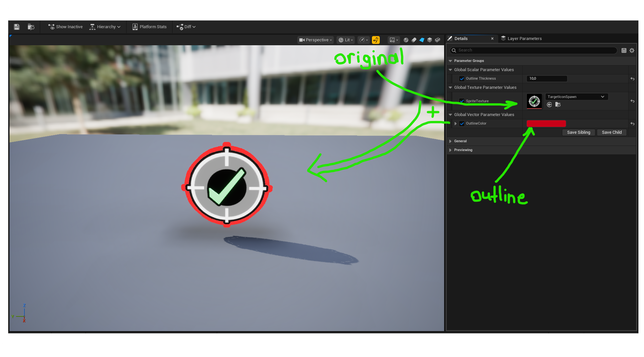
Task: Click the Layer Parameters stack icon
Action: click(x=503, y=38)
